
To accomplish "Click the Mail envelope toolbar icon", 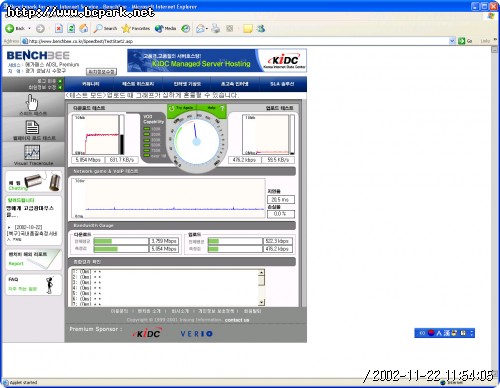I will pyautogui.click(x=200, y=29).
